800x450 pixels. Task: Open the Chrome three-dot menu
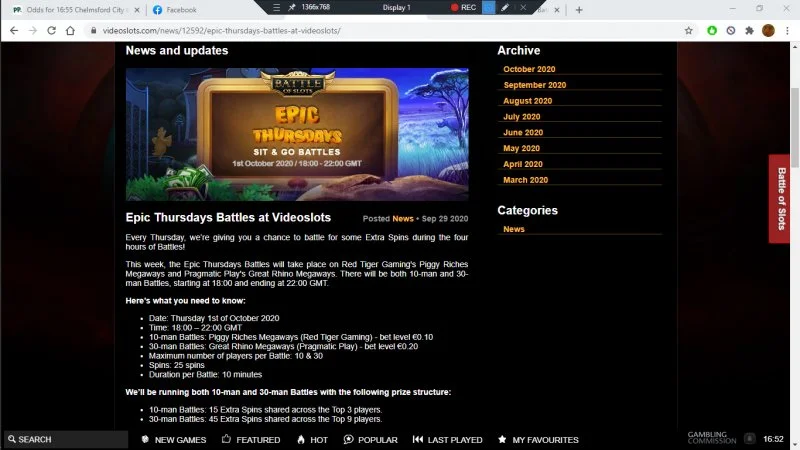[x=787, y=31]
